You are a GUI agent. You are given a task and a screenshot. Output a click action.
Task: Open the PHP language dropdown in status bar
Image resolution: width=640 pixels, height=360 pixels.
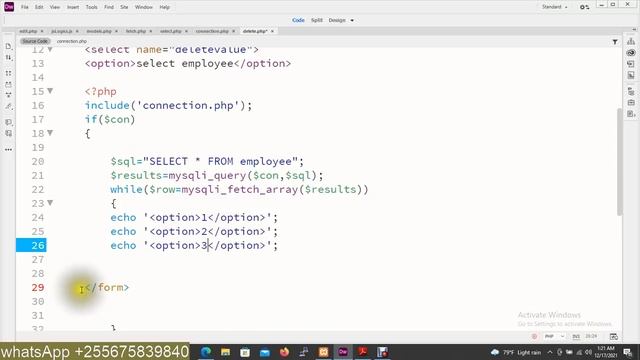(x=554, y=336)
